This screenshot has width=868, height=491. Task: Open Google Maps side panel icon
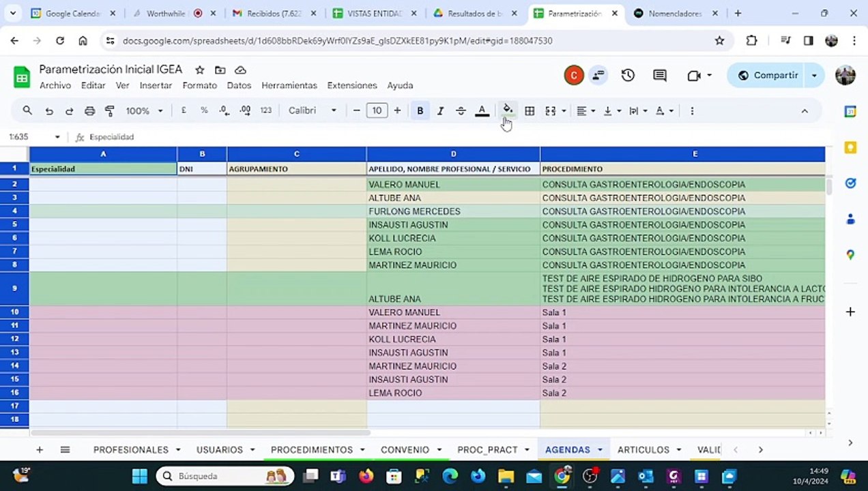[x=850, y=255]
